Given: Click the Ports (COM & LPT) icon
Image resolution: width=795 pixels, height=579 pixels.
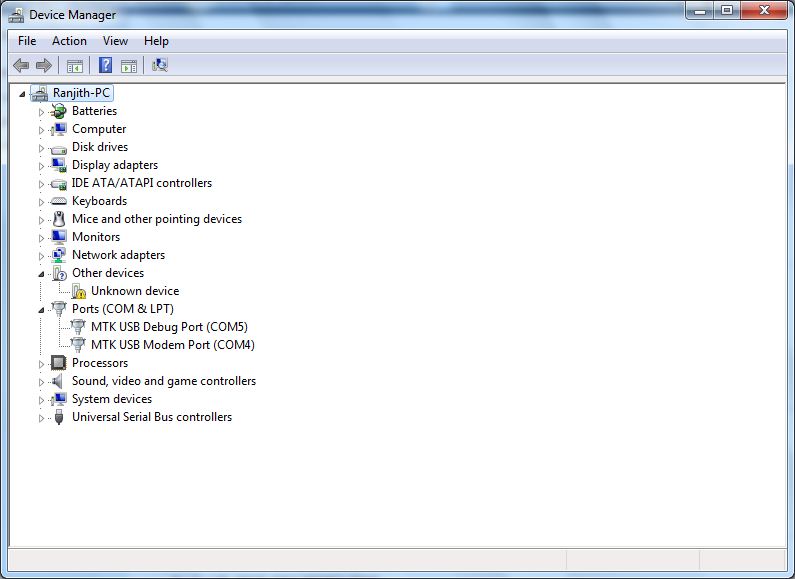Looking at the screenshot, I should (x=59, y=309).
